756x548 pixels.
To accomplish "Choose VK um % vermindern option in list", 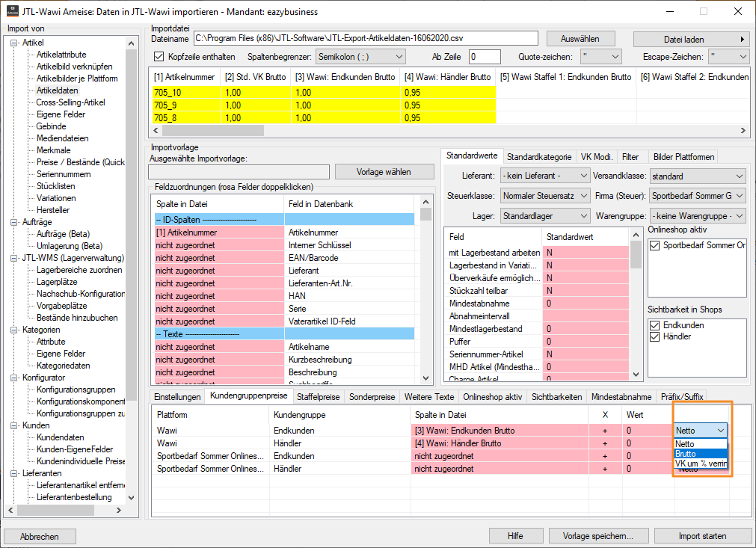I will (701, 464).
